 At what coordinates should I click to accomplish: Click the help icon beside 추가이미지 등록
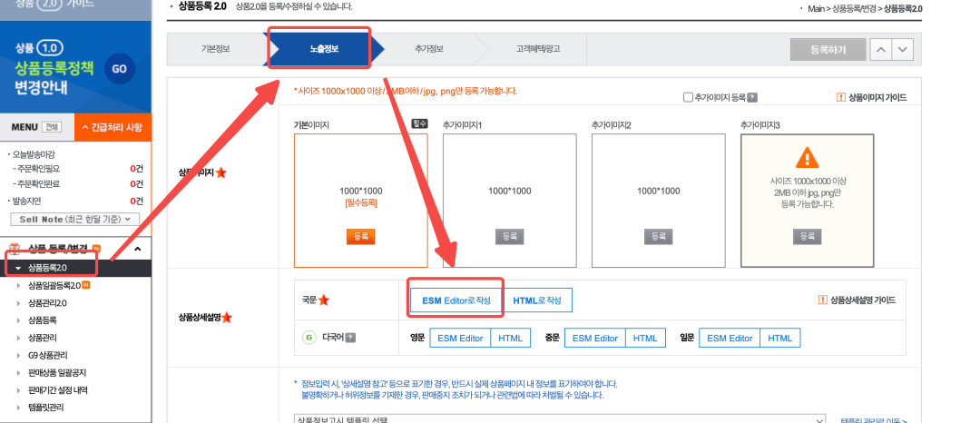pyautogui.click(x=752, y=97)
